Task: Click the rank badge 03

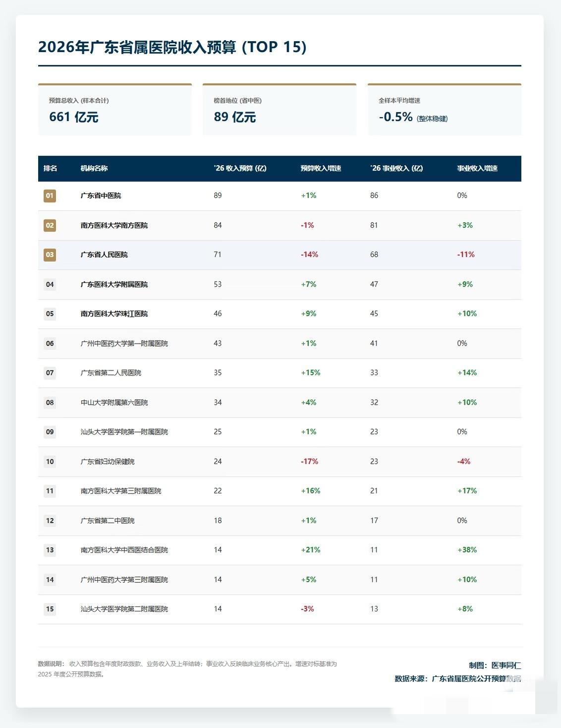Action: [x=50, y=254]
